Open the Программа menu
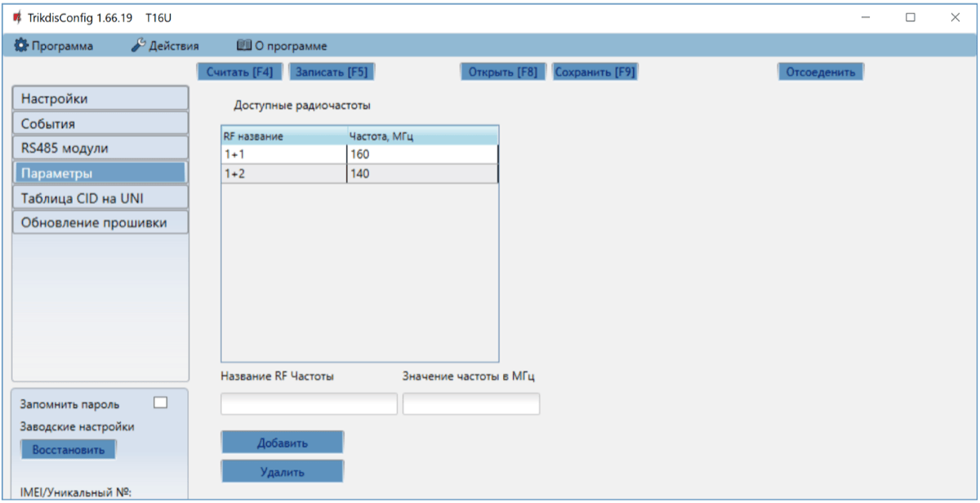980x503 pixels. 54,46
